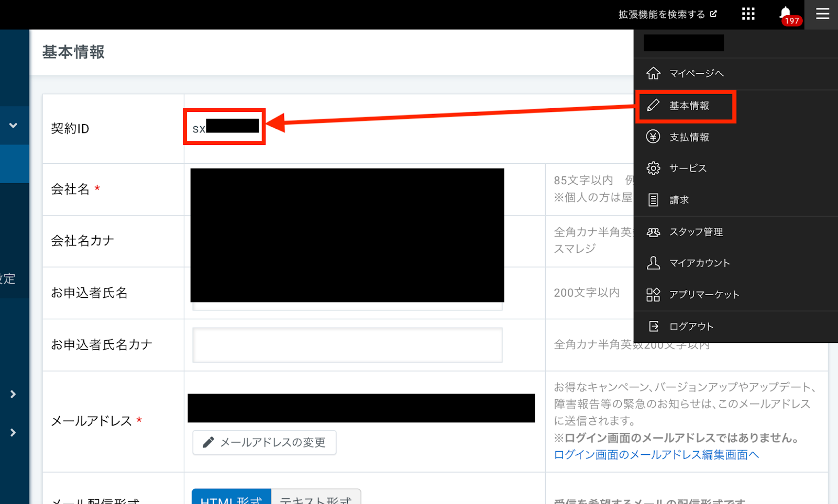Click the メールアドレス field label
The height and width of the screenshot is (504, 838).
(91, 421)
